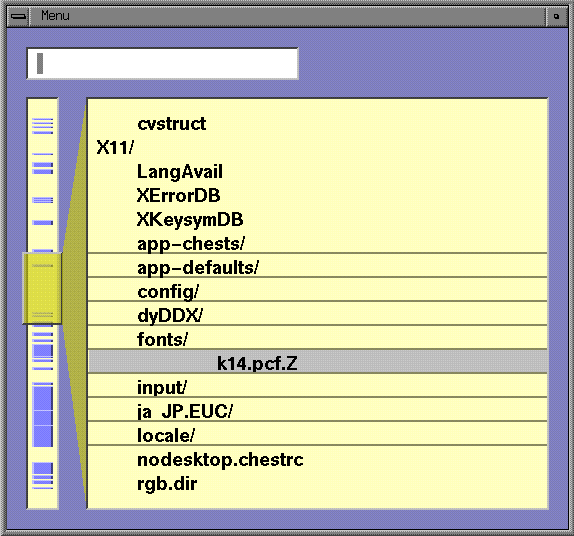Select XErrorDB in the list

[x=178, y=196]
